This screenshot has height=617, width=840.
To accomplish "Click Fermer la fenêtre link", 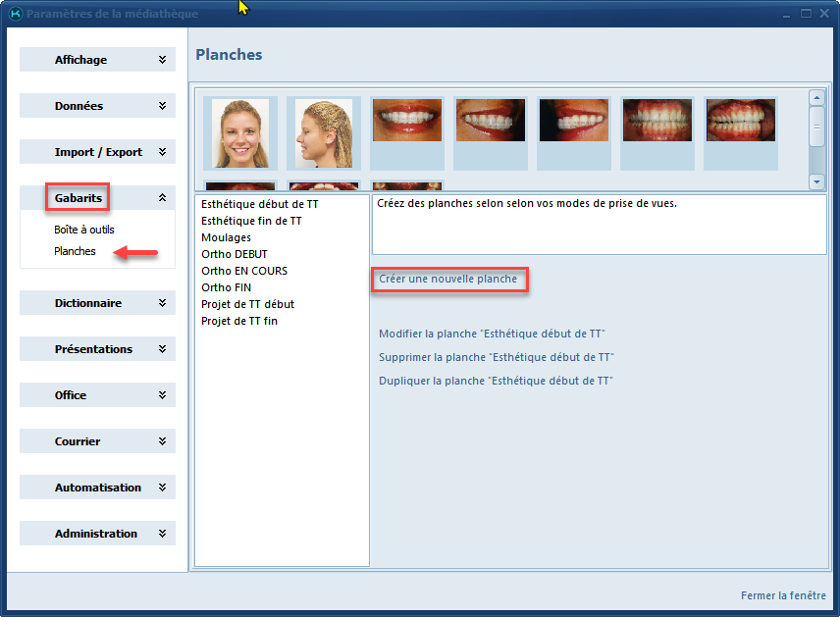I will [x=783, y=595].
